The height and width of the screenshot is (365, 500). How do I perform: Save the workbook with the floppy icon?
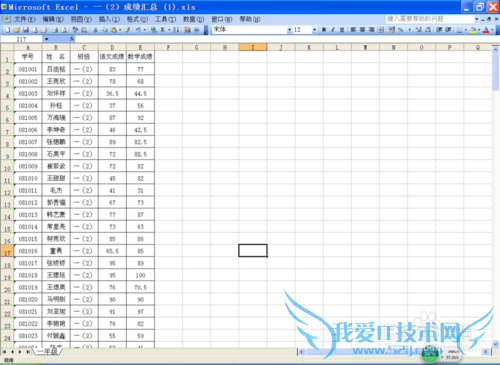(26, 30)
